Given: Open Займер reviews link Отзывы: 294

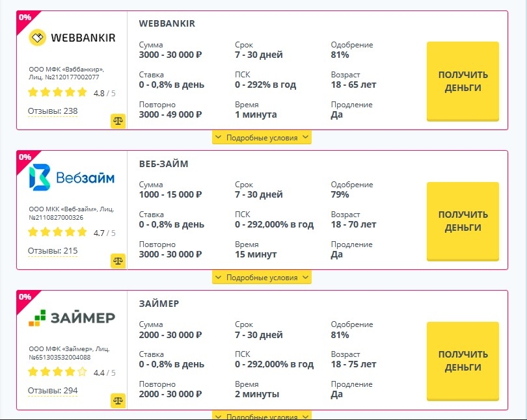Looking at the screenshot, I should [53, 391].
